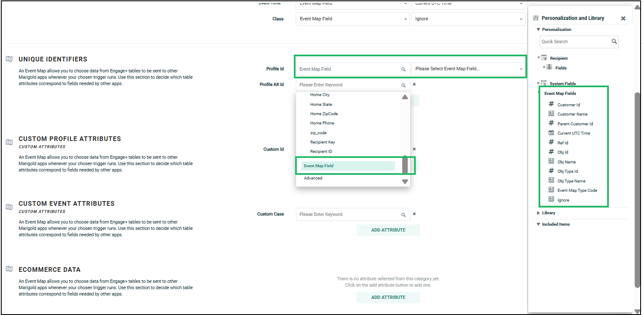Expand the Library section
644x315 pixels.
pos(539,213)
